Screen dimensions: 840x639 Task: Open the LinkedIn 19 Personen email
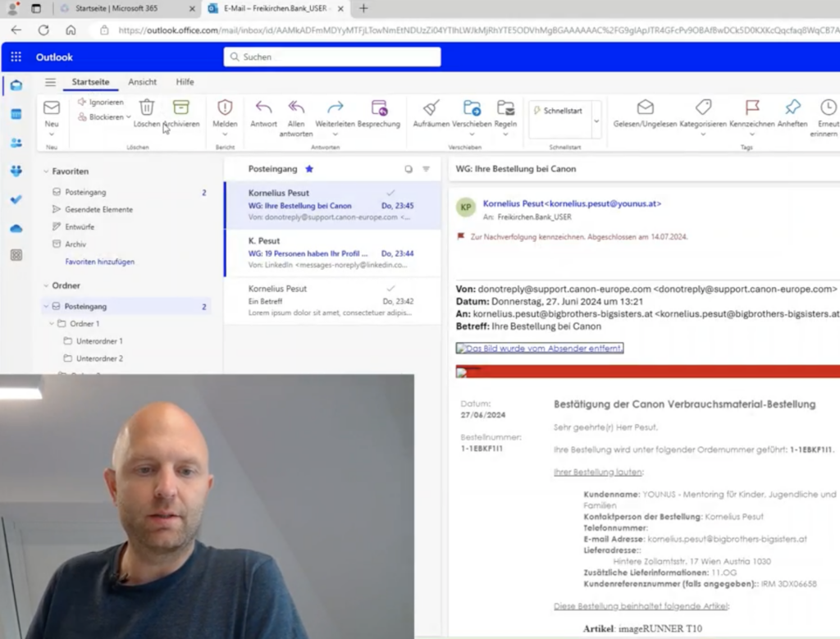tap(333, 253)
